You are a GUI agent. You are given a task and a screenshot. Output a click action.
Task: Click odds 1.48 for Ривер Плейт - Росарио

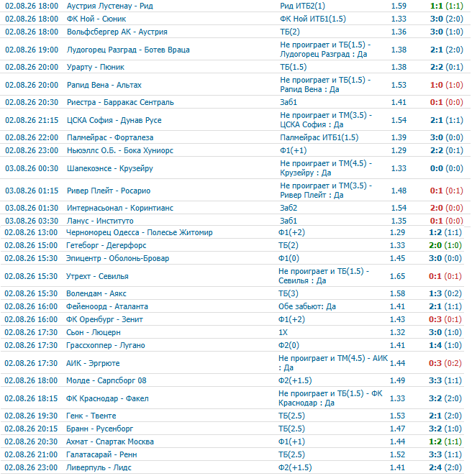pos(399,191)
